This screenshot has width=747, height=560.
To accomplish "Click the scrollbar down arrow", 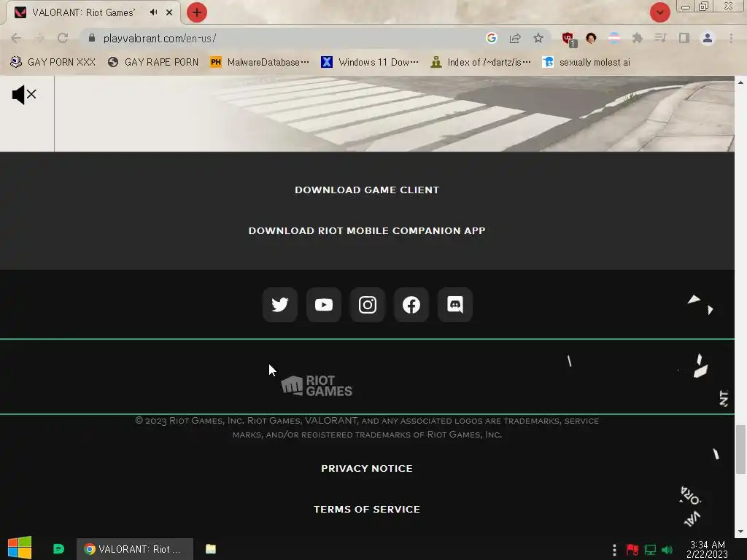I will click(740, 532).
